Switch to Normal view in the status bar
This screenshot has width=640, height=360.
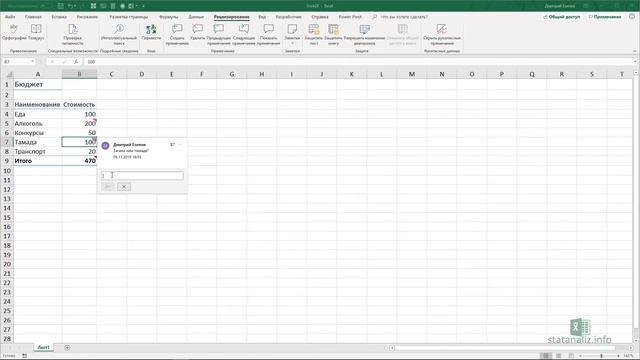[x=545, y=356]
